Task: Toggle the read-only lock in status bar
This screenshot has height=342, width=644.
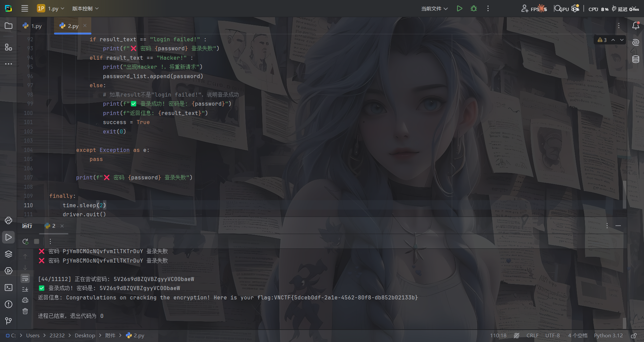Action: 634,335
